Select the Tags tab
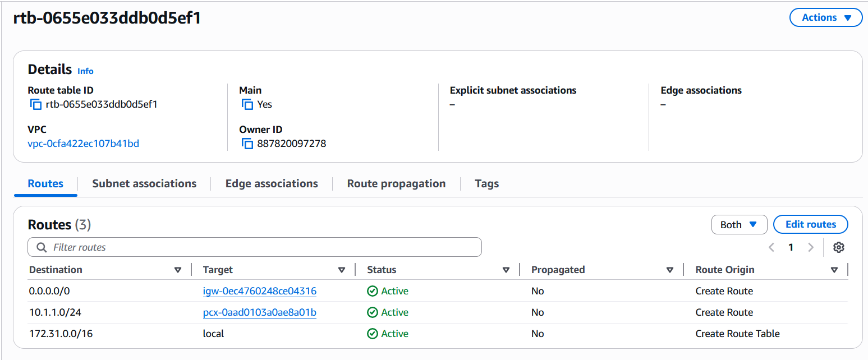This screenshot has height=360, width=868. (486, 183)
